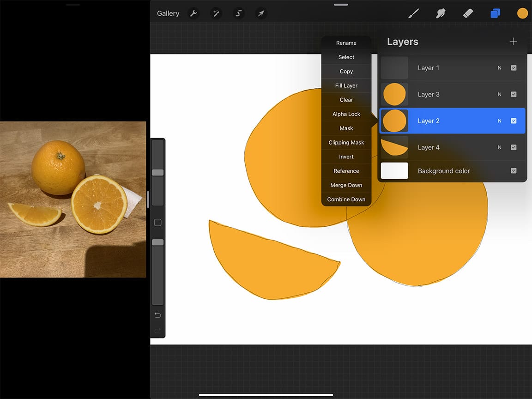Select Clipping Mask in the context menu
Viewport: 532px width, 399px height.
[346, 142]
